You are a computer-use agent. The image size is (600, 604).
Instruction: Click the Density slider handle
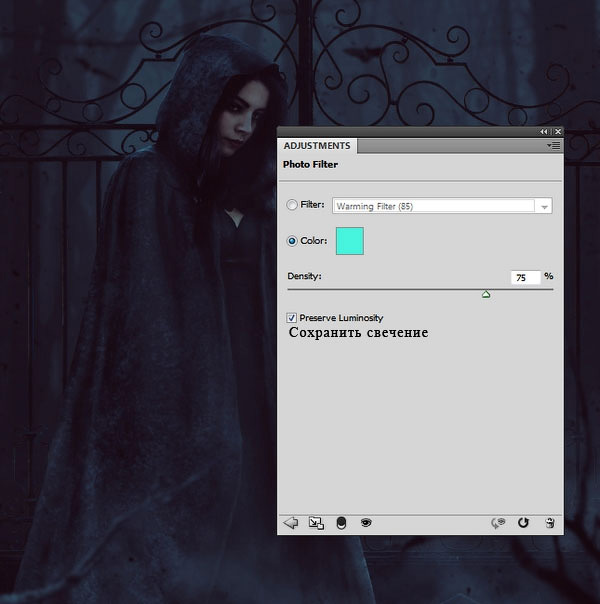[x=486, y=295]
